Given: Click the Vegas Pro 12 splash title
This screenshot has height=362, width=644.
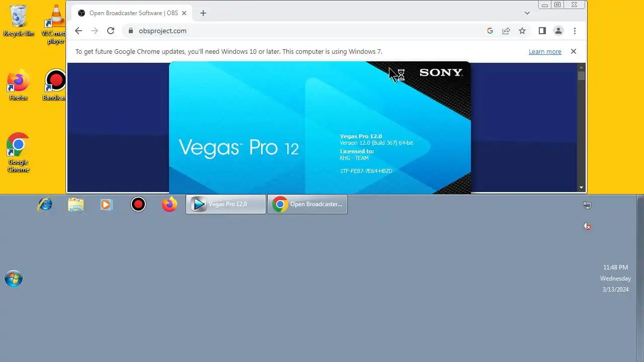Looking at the screenshot, I should pos(239,148).
